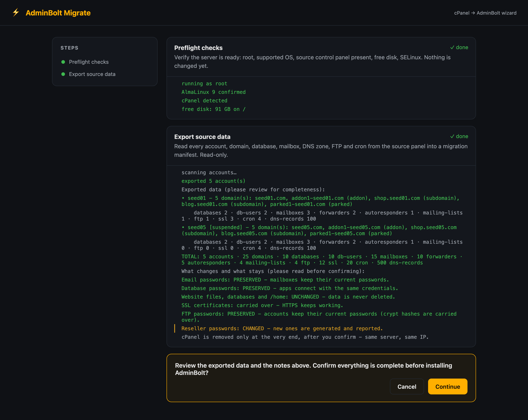Click the Continue button
Image resolution: width=528 pixels, height=420 pixels.
pyautogui.click(x=447, y=386)
